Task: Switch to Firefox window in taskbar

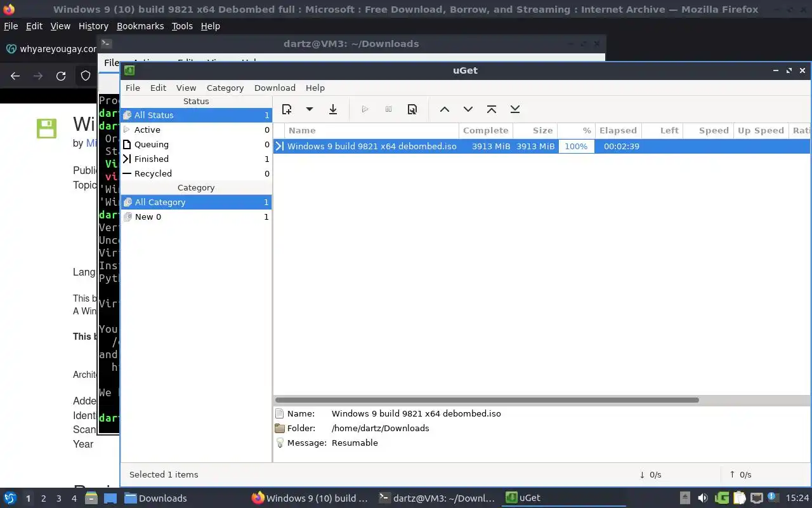Action: point(310,498)
